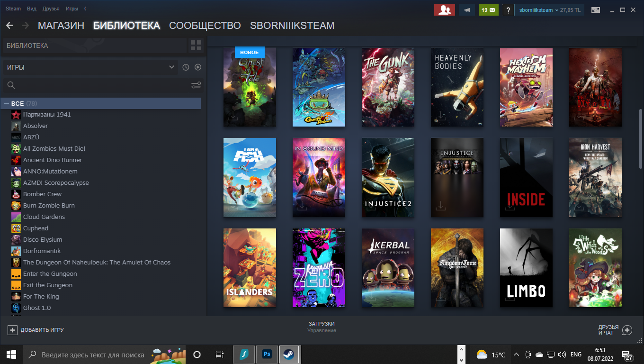Open Photoshop from the Windows taskbar

point(267,354)
